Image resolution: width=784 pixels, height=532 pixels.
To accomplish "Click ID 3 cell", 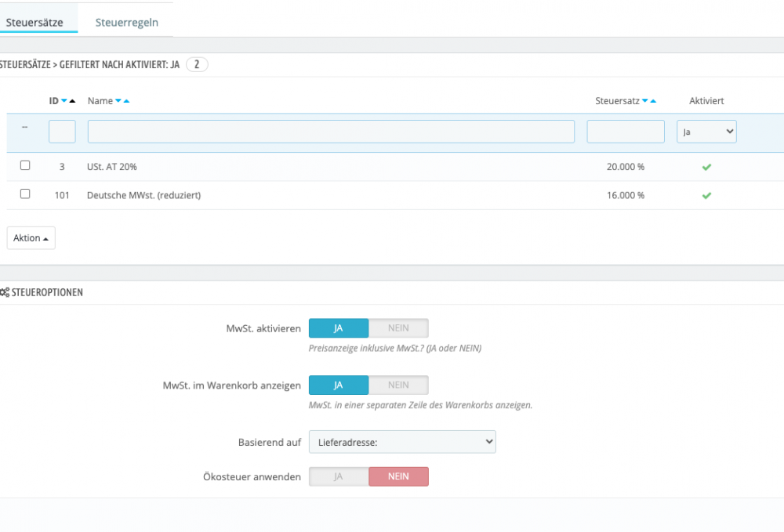I will [x=62, y=167].
